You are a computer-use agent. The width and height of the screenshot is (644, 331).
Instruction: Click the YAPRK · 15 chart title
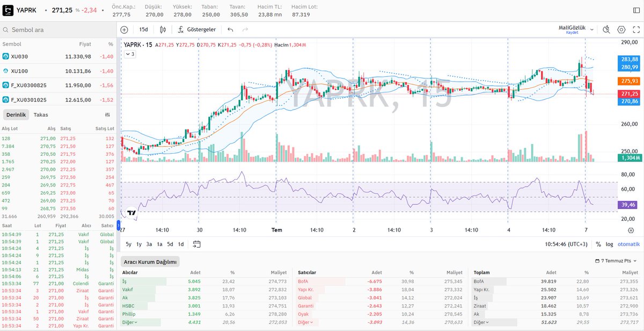coord(137,45)
